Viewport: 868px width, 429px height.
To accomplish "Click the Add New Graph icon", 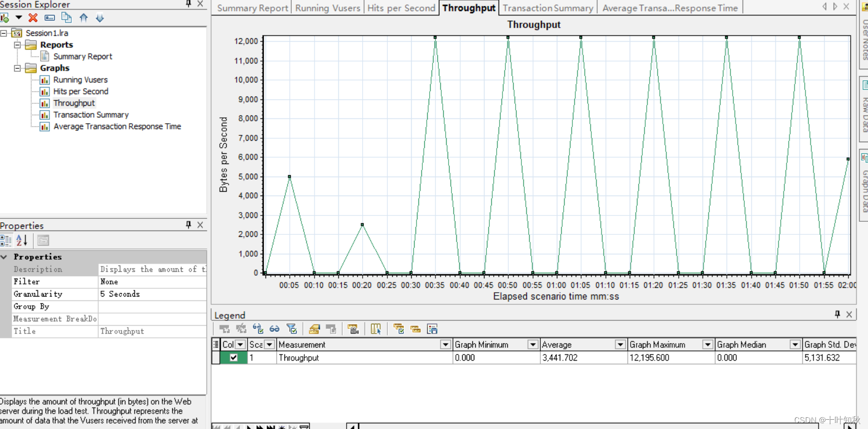I will 5,18.
